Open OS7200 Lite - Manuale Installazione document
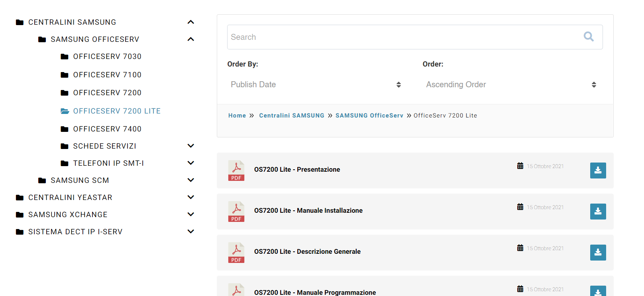The width and height of the screenshot is (644, 296). [308, 211]
